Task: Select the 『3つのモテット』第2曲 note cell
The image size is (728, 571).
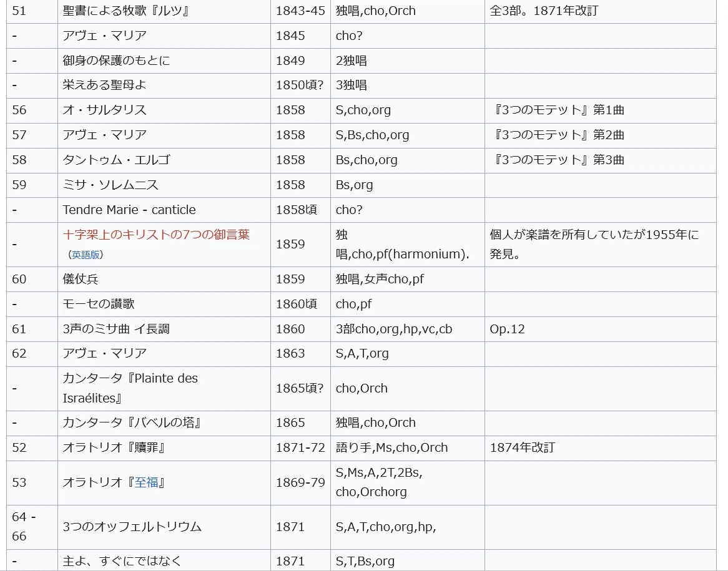Action: pyautogui.click(x=558, y=135)
